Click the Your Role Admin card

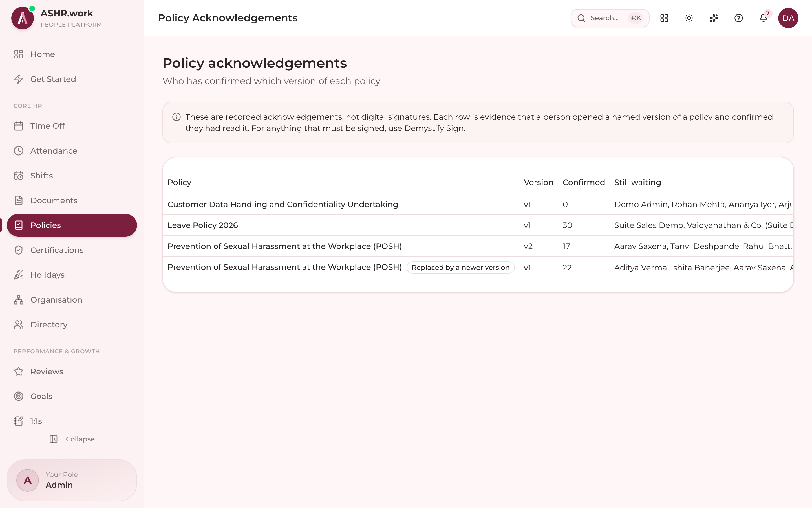(72, 480)
